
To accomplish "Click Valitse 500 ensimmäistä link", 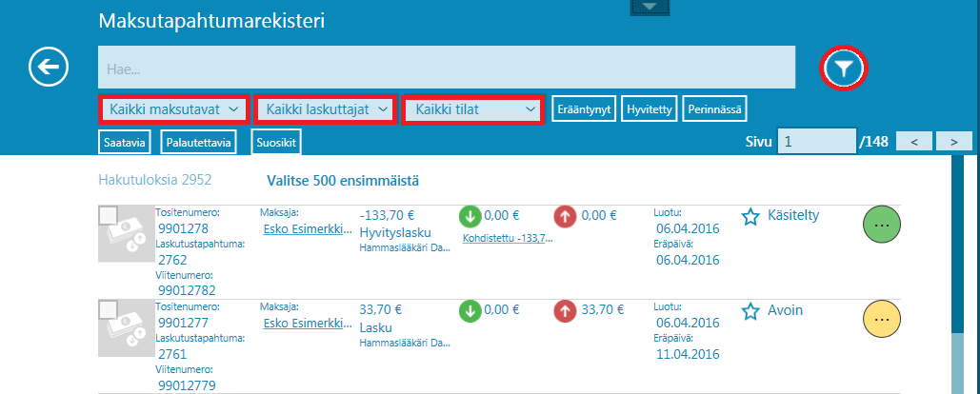I will (345, 180).
